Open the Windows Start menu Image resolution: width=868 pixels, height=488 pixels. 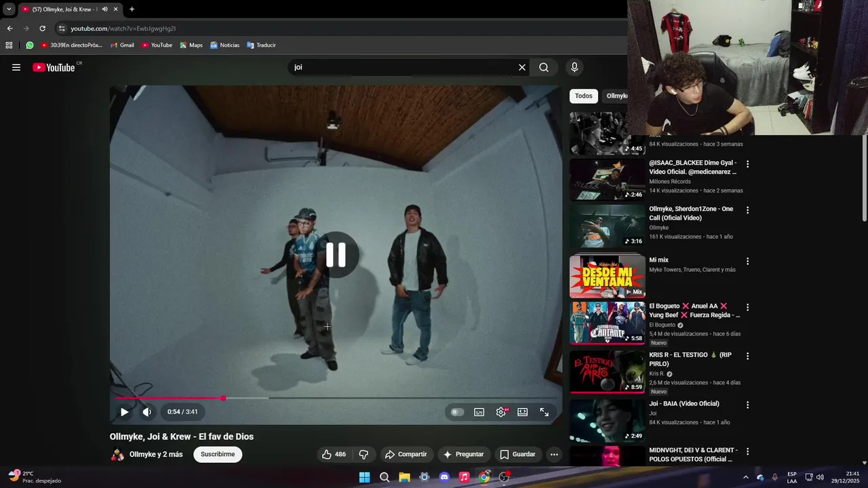click(364, 477)
